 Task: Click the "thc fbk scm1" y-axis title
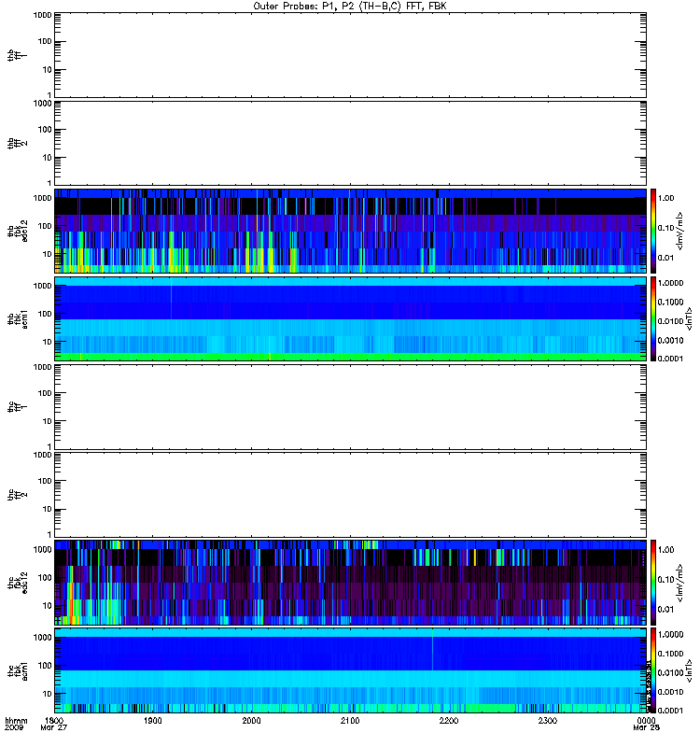[18, 670]
